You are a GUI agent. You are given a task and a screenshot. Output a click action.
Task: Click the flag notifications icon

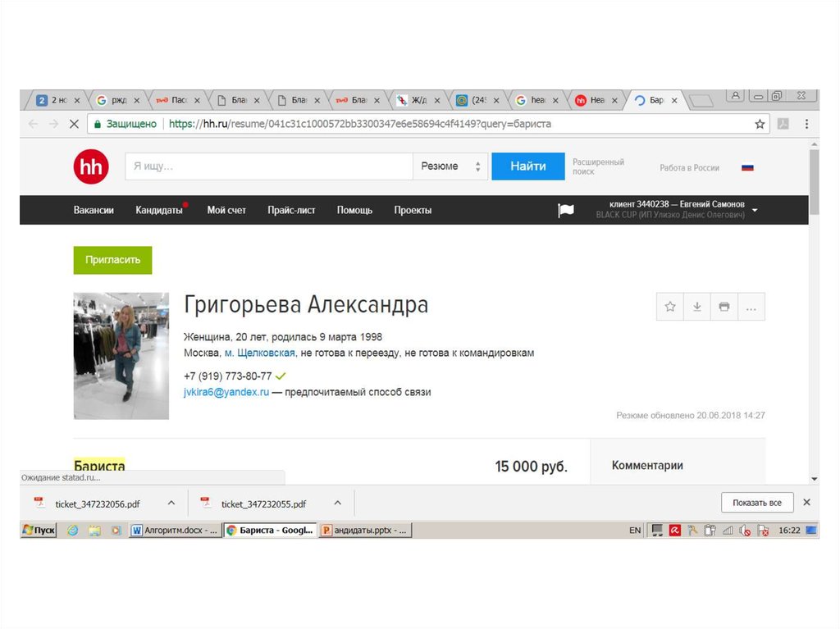point(566,211)
